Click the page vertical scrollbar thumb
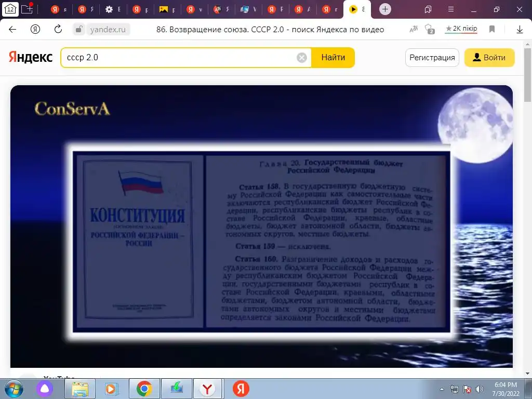 pyautogui.click(x=527, y=75)
